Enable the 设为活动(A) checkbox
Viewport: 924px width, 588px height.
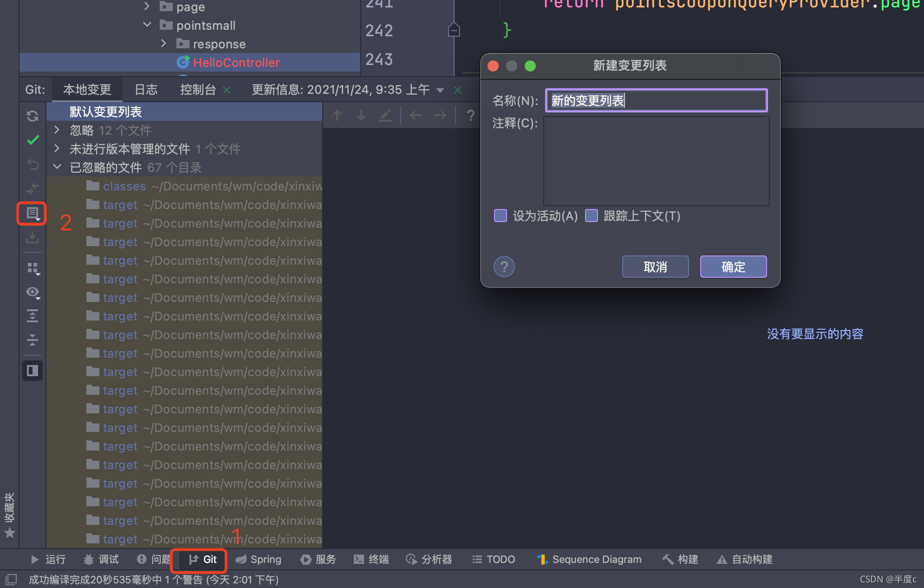501,216
